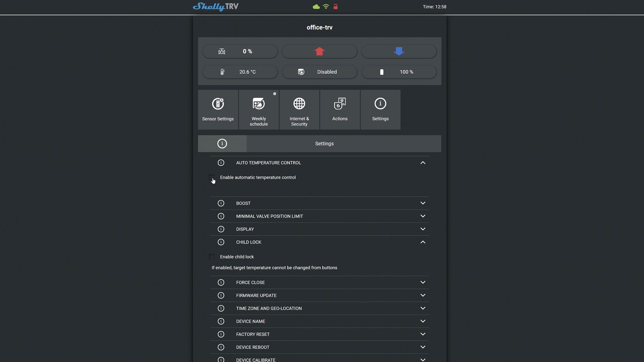Click info icon next to Time Zone and Geo-Location
This screenshot has height=362, width=644.
pyautogui.click(x=221, y=308)
